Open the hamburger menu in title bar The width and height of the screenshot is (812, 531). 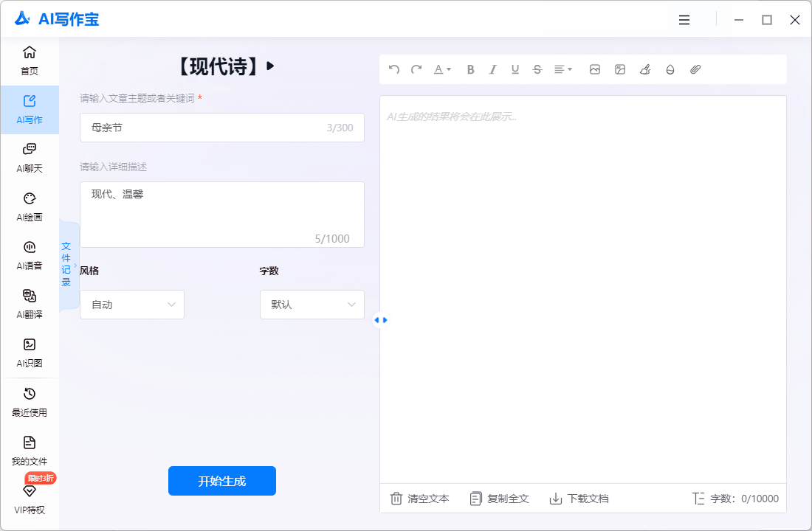click(x=684, y=20)
